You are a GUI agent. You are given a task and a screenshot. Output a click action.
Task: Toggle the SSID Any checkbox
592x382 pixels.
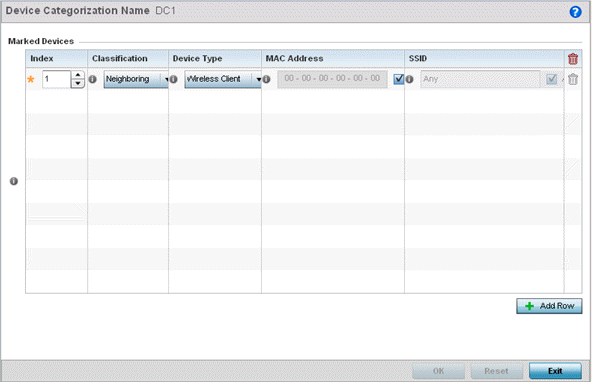click(x=552, y=79)
